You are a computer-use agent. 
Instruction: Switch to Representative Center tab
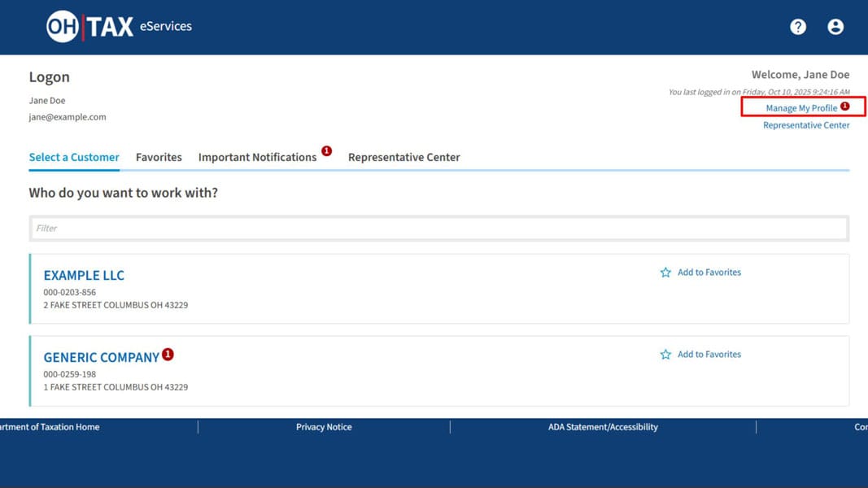[404, 157]
